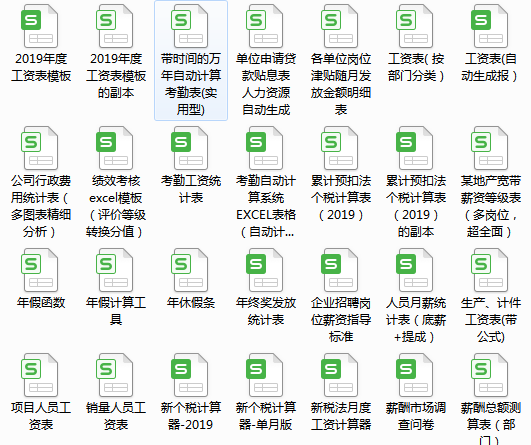Click the label 累计预扣法个税计算表(2019)
531x445 pixels.
point(341,198)
